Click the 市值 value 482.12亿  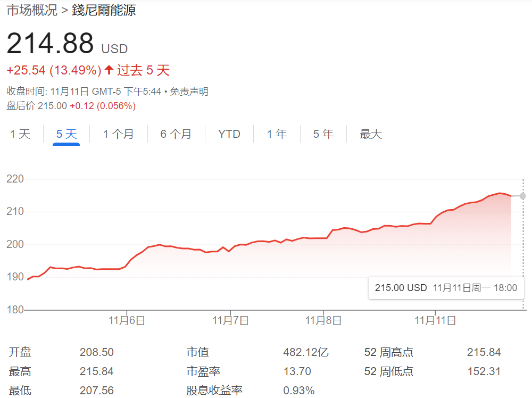tap(306, 352)
